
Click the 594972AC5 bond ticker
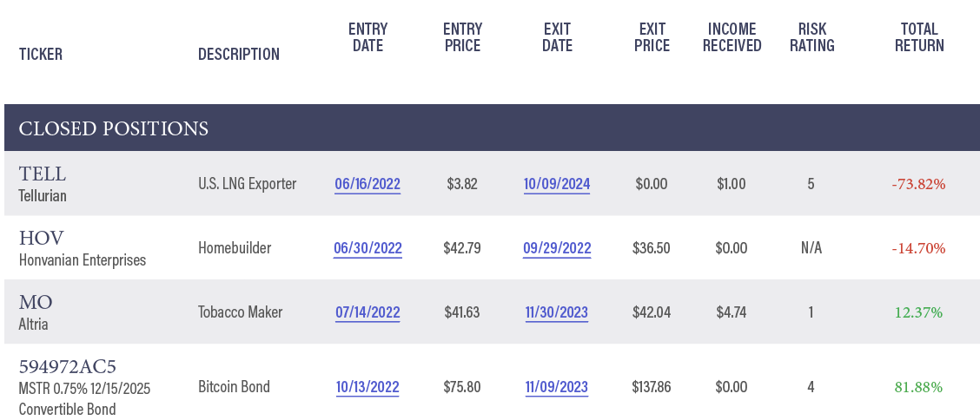[68, 366]
